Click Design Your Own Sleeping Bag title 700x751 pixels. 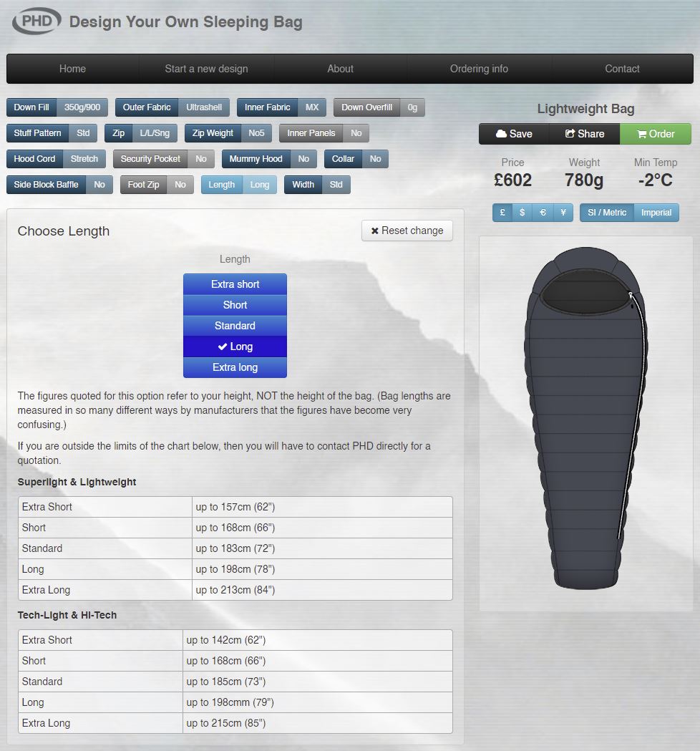[186, 22]
